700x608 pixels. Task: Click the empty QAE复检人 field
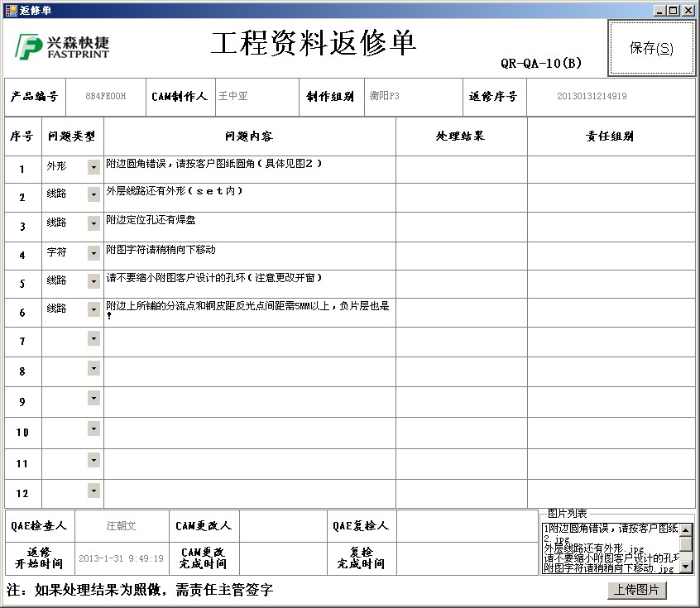point(467,526)
